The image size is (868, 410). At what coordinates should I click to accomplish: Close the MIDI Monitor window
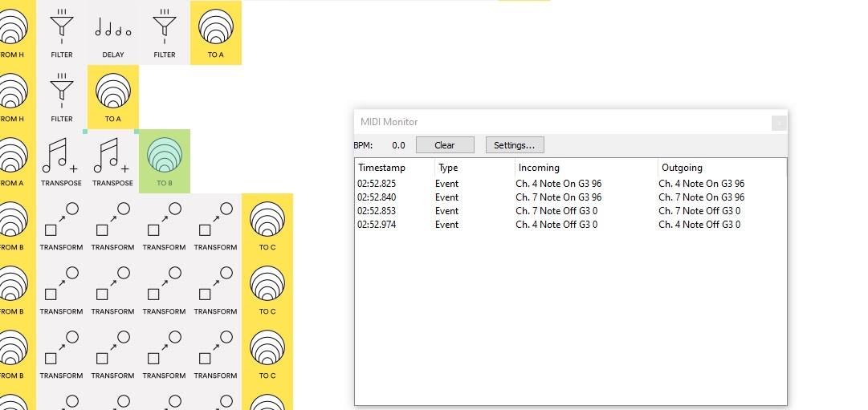click(x=778, y=123)
